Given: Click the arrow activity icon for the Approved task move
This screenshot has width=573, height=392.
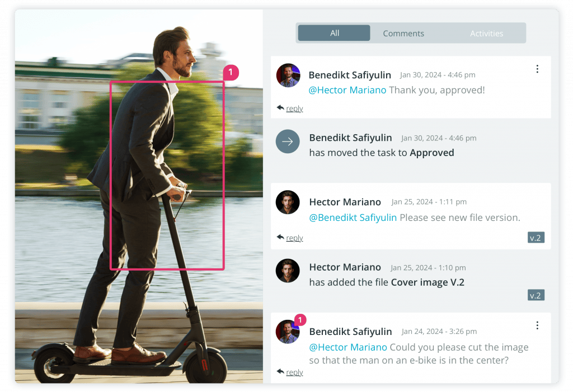Looking at the screenshot, I should click(x=288, y=141).
